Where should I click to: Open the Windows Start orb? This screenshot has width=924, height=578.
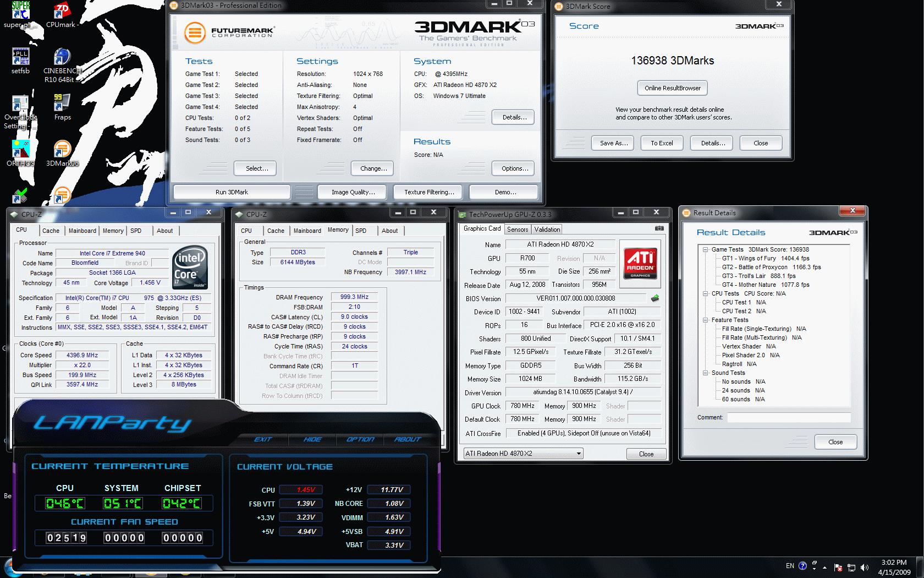tap(8, 568)
